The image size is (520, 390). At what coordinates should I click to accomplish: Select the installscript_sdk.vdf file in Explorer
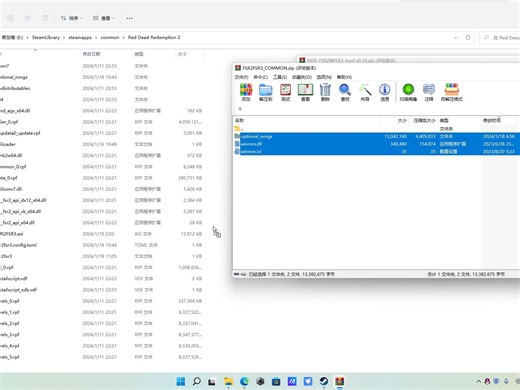click(x=101, y=290)
